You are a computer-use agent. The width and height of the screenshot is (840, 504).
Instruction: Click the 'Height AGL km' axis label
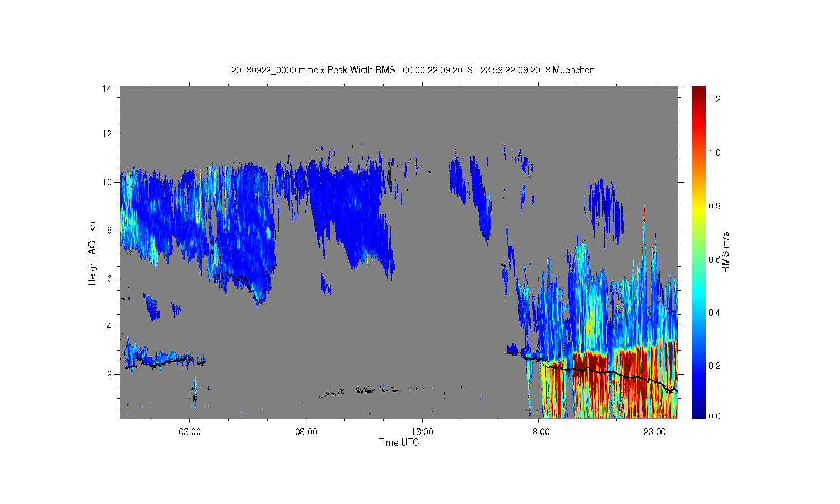tap(92, 252)
